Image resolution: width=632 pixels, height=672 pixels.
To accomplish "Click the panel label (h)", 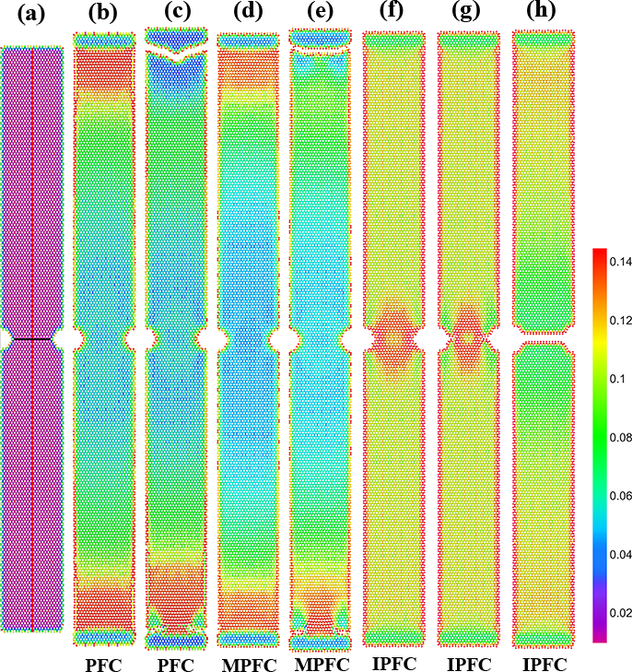I will point(541,10).
